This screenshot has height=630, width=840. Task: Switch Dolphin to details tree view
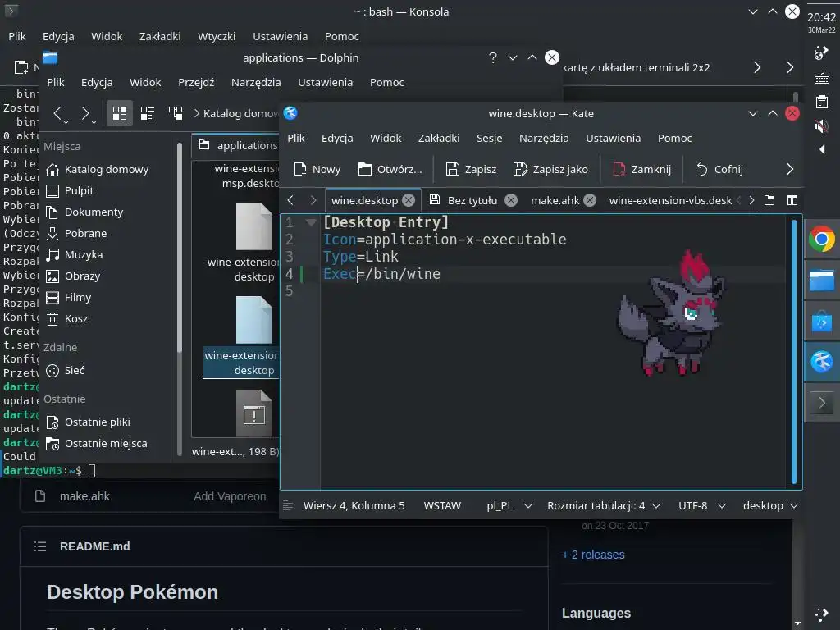[176, 113]
